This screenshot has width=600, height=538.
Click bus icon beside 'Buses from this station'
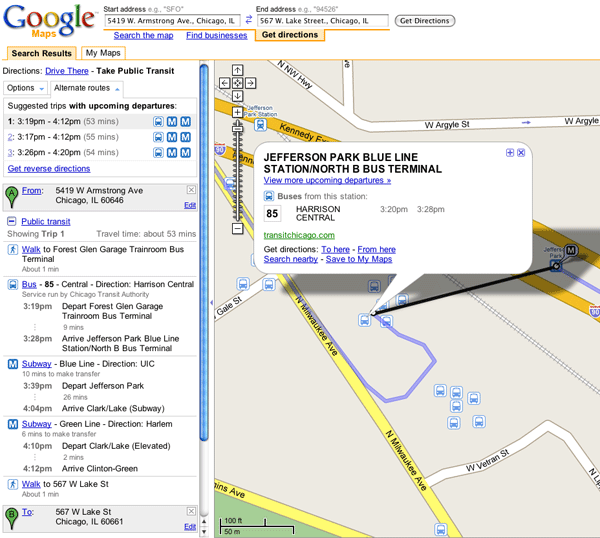269,196
